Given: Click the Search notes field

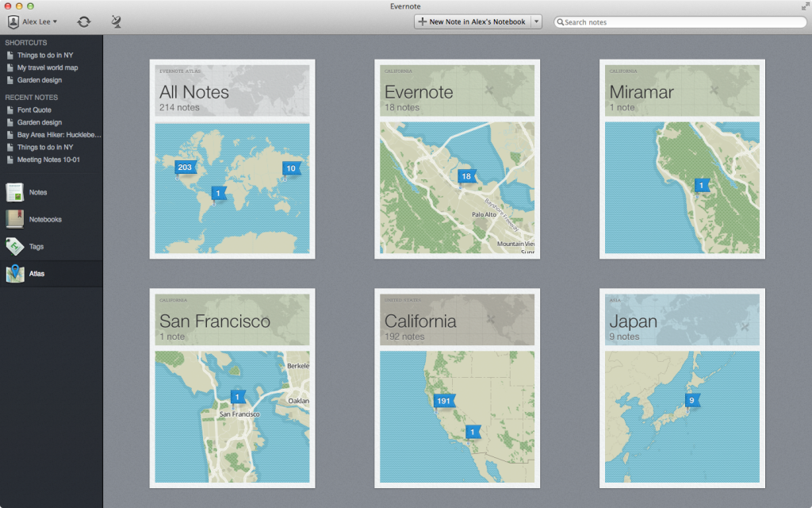Looking at the screenshot, I should point(680,22).
